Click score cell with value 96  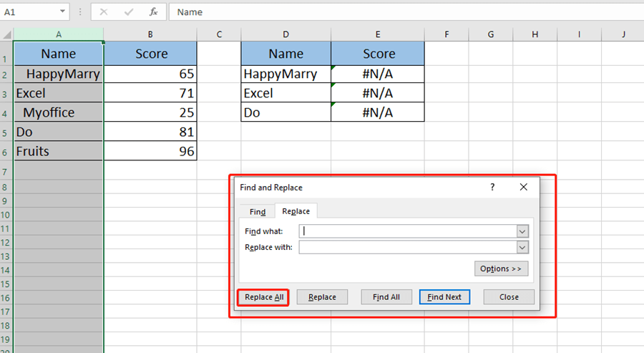150,151
